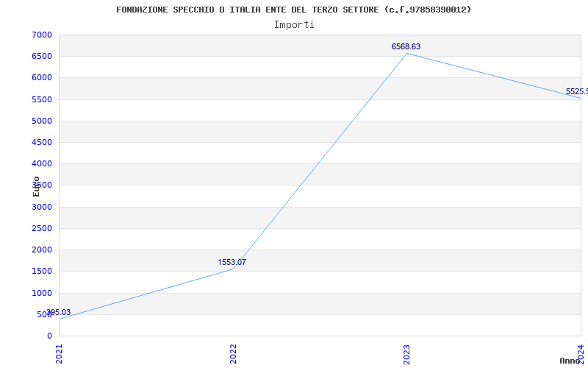This screenshot has height=368, width=588.
Task: Click the 1000 y-axis value
Action: tap(42, 293)
